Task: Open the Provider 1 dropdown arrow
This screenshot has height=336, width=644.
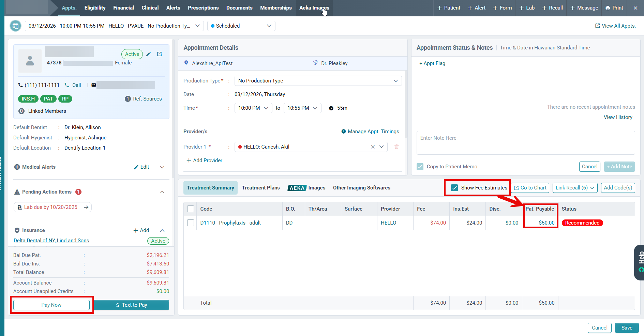Action: 381,147
